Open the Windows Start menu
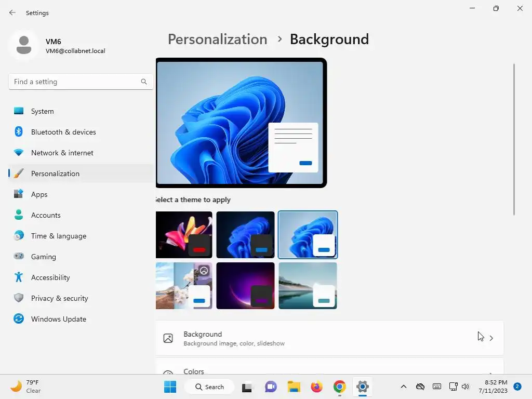The width and height of the screenshot is (532, 399). 170,387
